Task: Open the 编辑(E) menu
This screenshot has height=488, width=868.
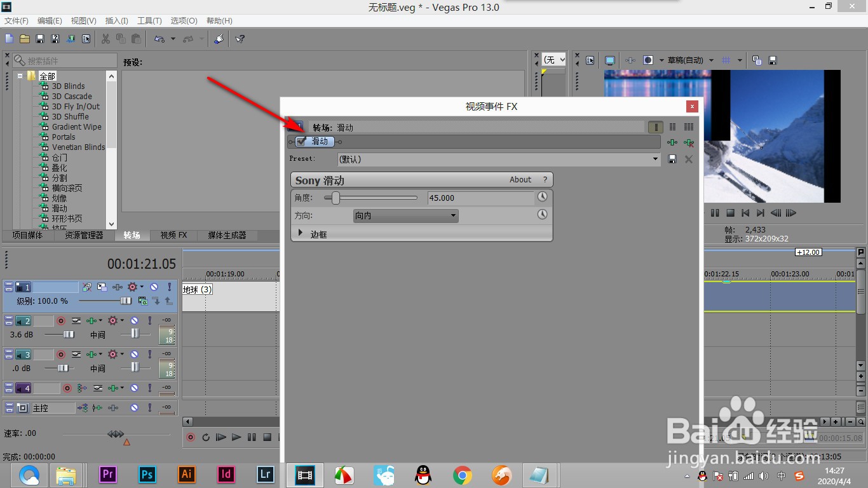Action: coord(50,21)
